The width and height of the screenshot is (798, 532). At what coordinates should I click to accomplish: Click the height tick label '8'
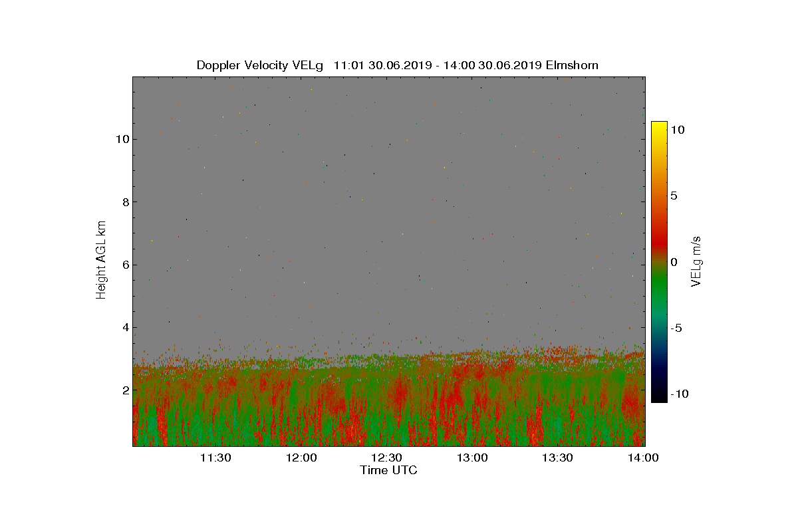[124, 202]
